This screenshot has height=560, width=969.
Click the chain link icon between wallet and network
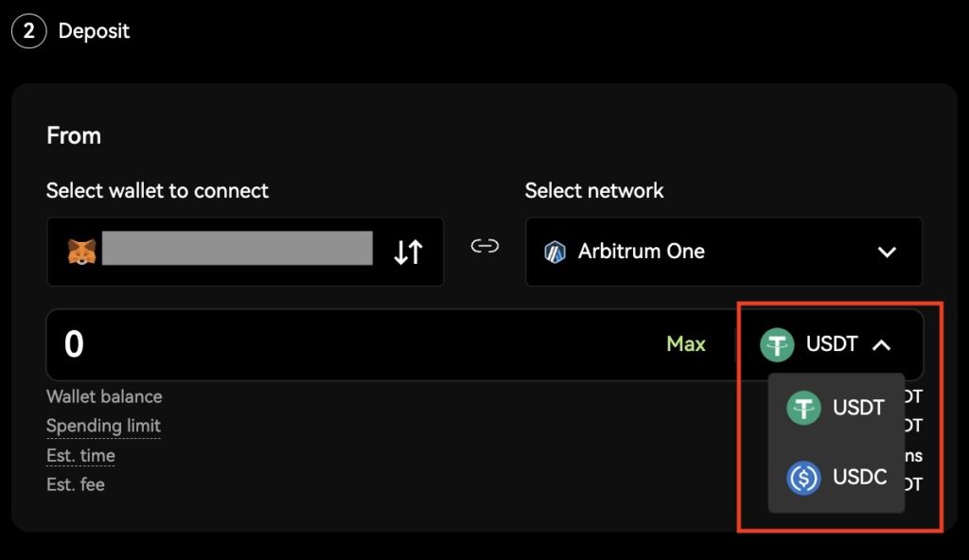tap(484, 247)
